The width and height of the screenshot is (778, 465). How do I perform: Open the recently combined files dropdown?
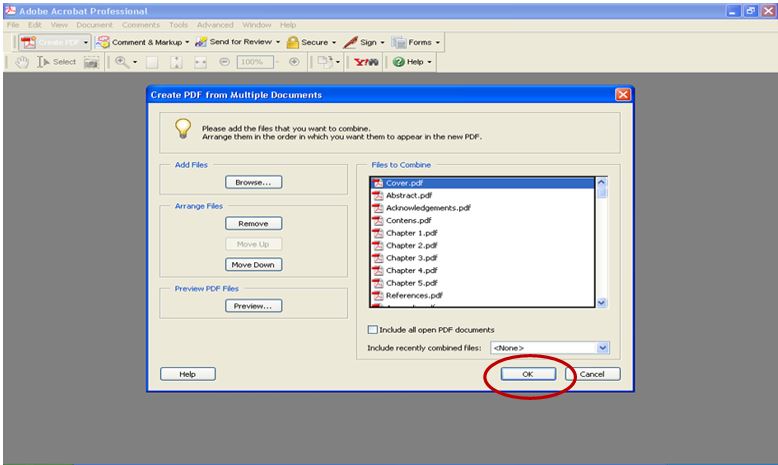[602, 348]
